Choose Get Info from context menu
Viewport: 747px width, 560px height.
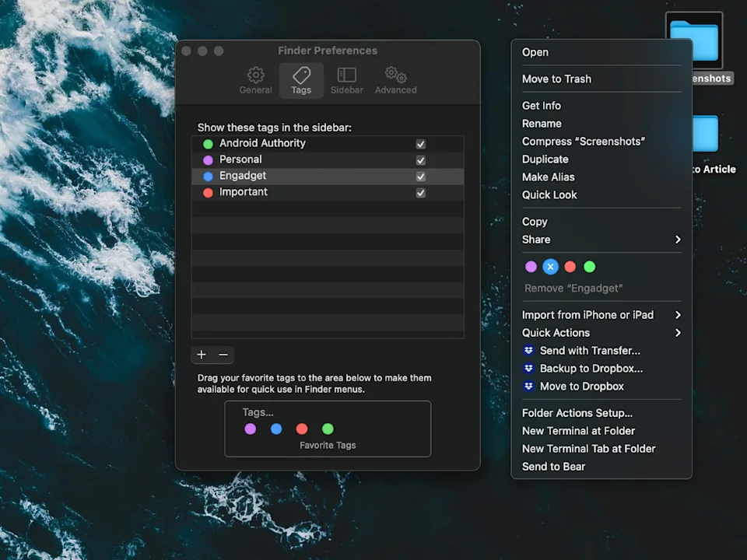(x=542, y=106)
